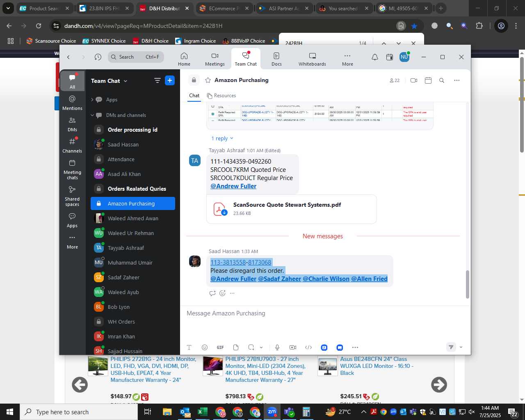Image resolution: width=525 pixels, height=420 pixels.
Task: Open Meeting chats in left rail
Action: tap(72, 169)
